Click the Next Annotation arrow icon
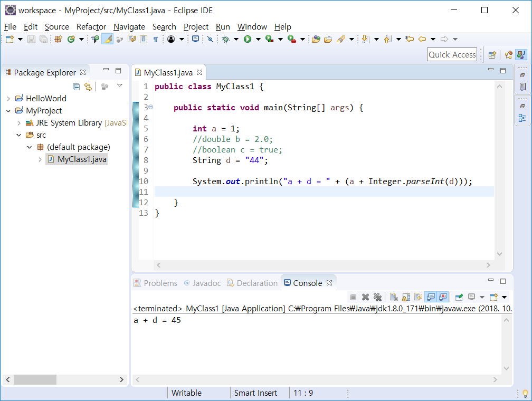 click(365, 39)
